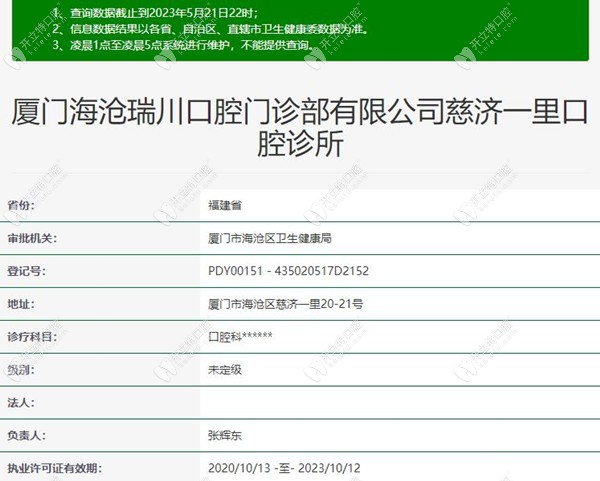The image size is (600, 481).
Task: Select the validity dates 2020/10/13 -至- 2023/10/12
Action: [x=284, y=468]
